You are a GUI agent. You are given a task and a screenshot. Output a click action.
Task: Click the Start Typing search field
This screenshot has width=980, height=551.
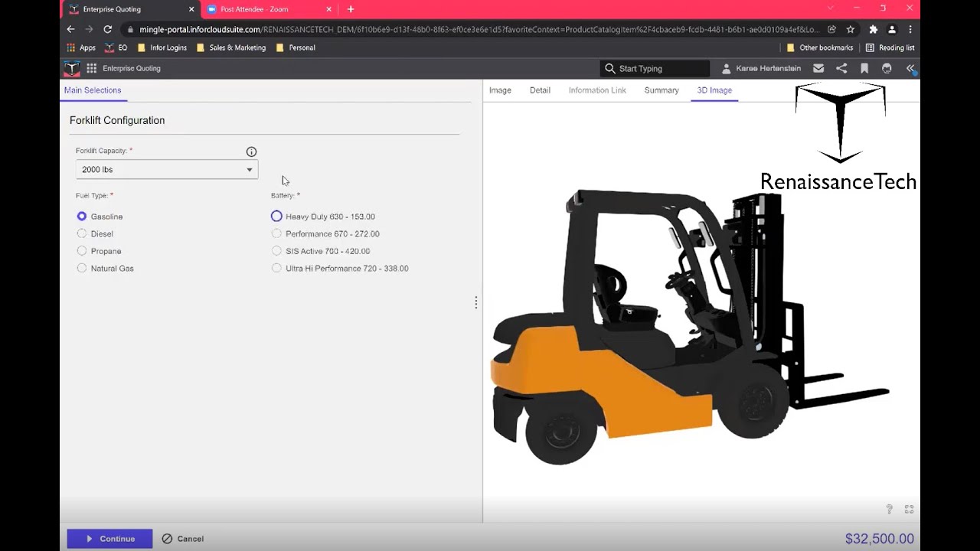[655, 68]
